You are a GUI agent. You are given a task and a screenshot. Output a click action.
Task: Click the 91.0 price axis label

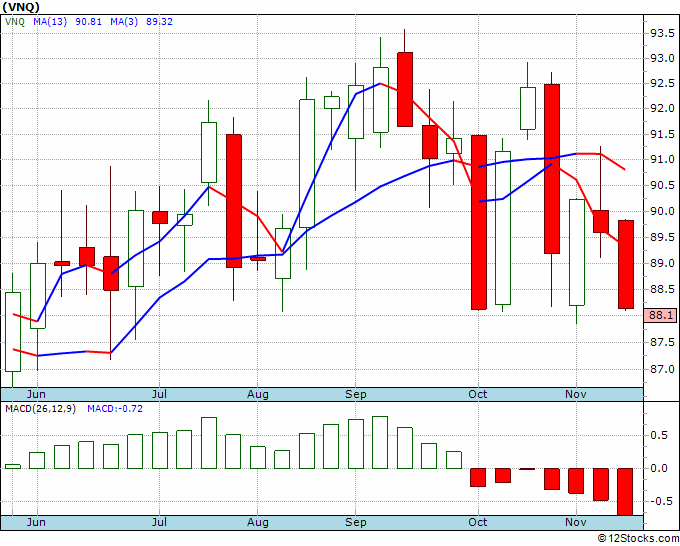[x=662, y=160]
